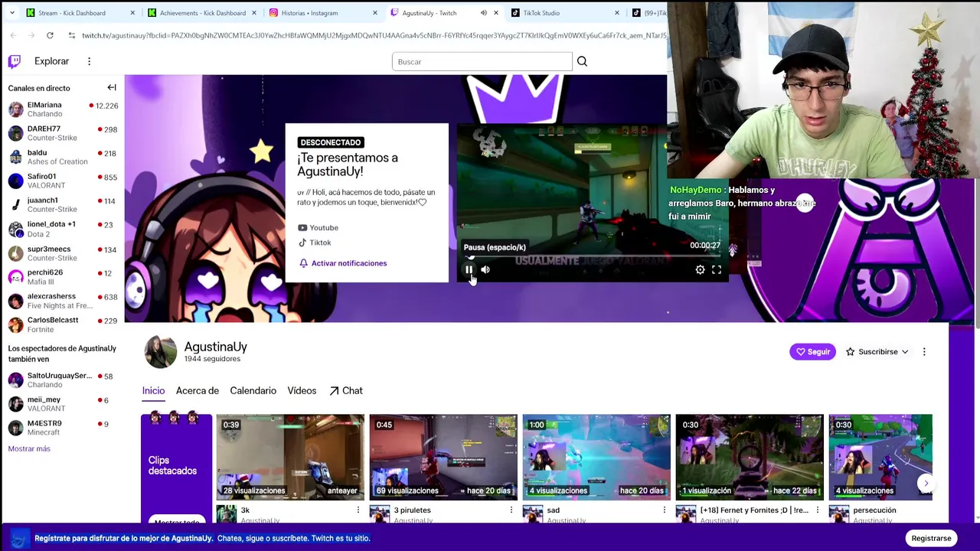The height and width of the screenshot is (551, 980).
Task: Click the Explorar link
Action: 51,61
